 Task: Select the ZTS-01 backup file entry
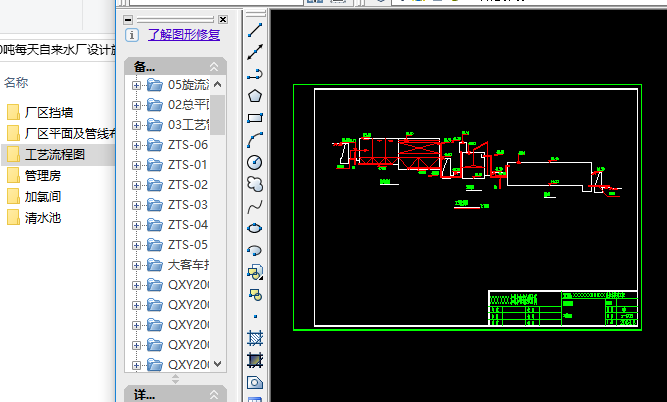point(188,165)
